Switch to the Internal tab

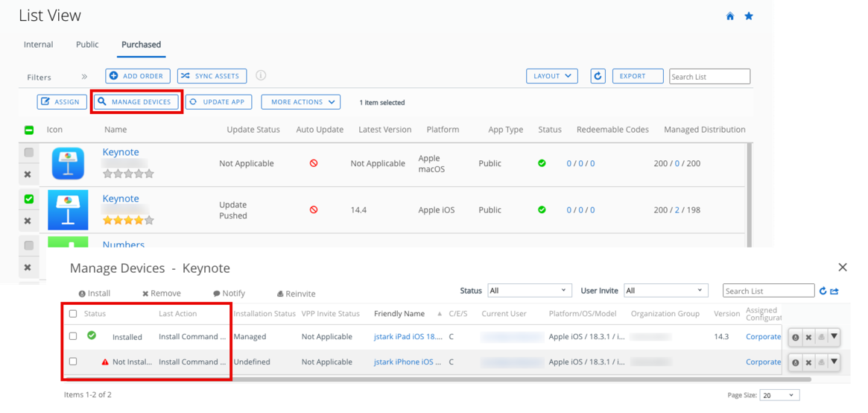pos(38,45)
